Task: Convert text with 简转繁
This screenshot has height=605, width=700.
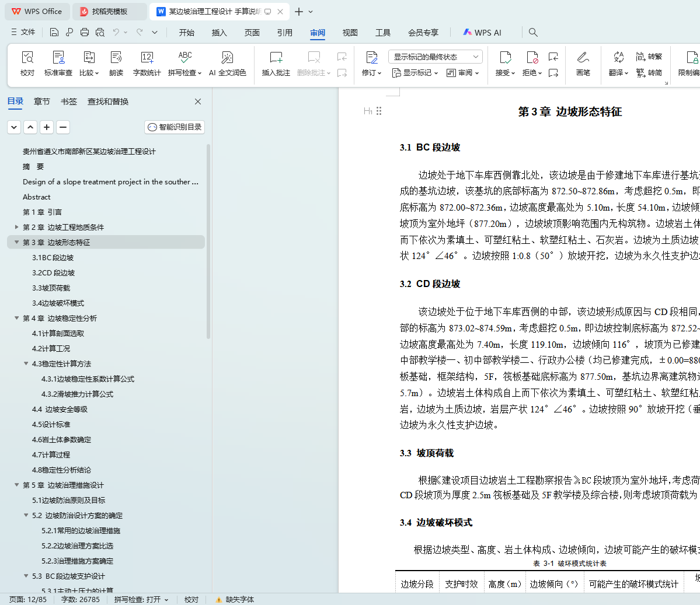Action: pyautogui.click(x=649, y=57)
